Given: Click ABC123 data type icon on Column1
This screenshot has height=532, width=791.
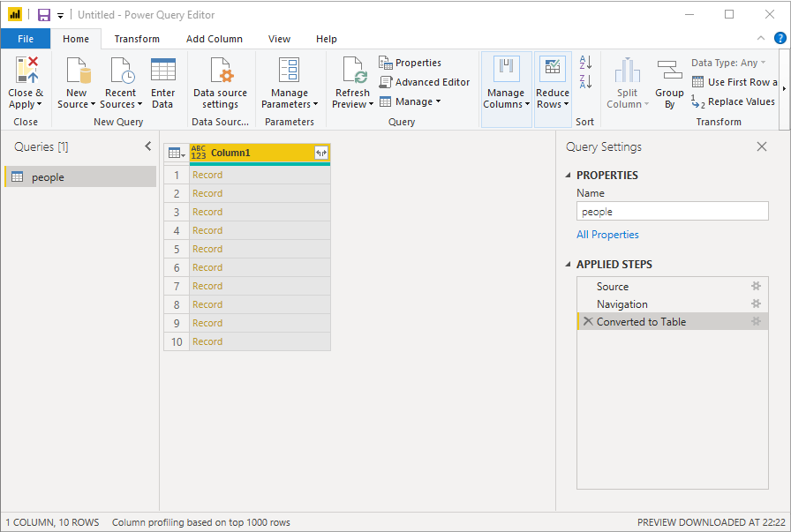Looking at the screenshot, I should (199, 153).
